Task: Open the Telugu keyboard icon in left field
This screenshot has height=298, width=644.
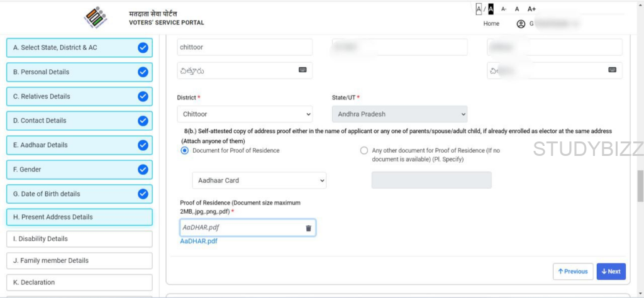Action: 303,70
